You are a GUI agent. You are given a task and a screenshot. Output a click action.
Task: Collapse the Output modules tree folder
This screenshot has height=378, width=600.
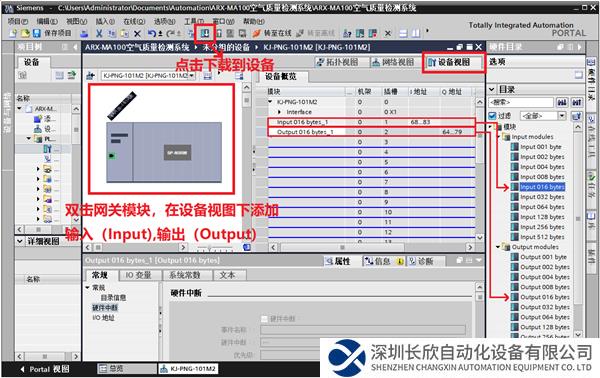498,247
